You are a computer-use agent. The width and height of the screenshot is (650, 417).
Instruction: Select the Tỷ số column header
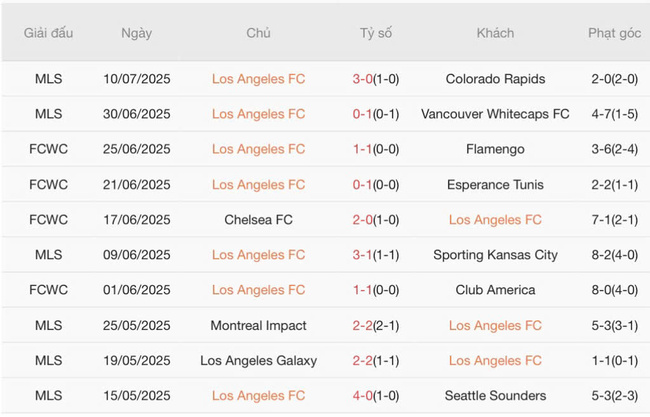coord(376,33)
